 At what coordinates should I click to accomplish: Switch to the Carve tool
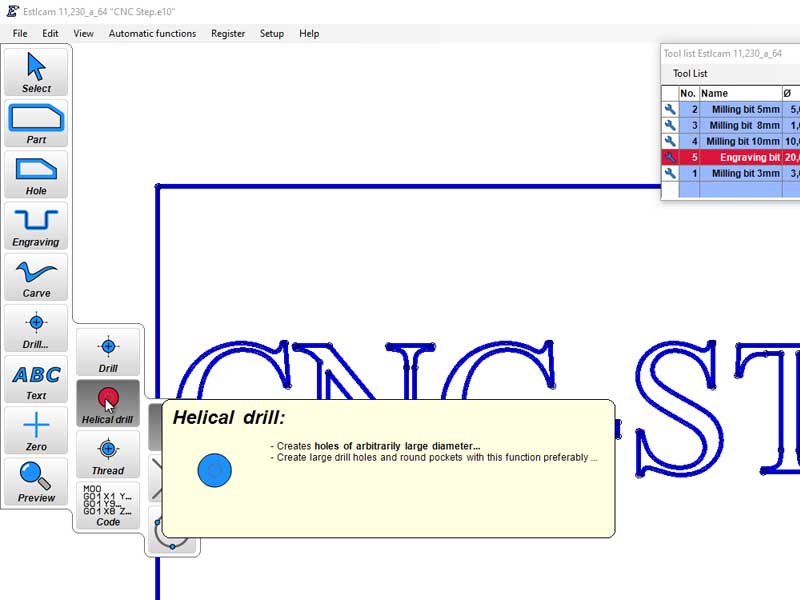click(36, 277)
